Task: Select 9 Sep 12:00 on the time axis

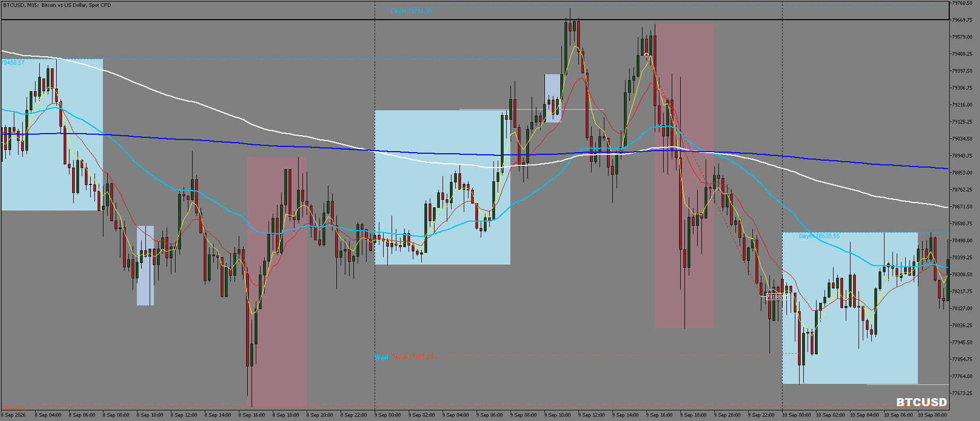Action: tap(592, 415)
